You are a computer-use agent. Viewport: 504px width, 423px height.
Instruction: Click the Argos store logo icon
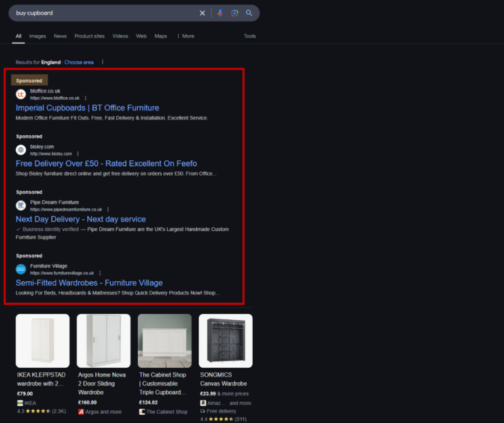click(x=81, y=412)
